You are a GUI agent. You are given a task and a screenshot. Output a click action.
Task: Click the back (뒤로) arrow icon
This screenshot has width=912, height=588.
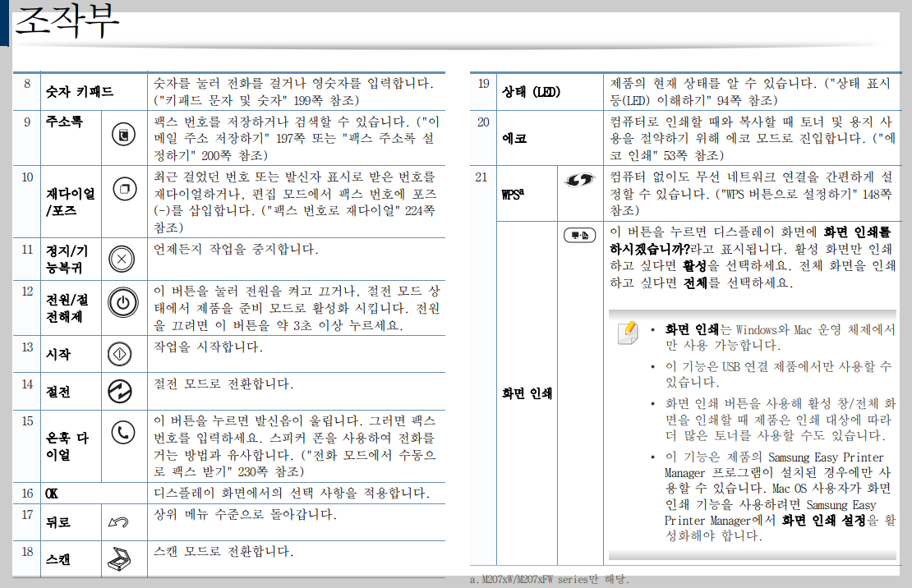[118, 522]
